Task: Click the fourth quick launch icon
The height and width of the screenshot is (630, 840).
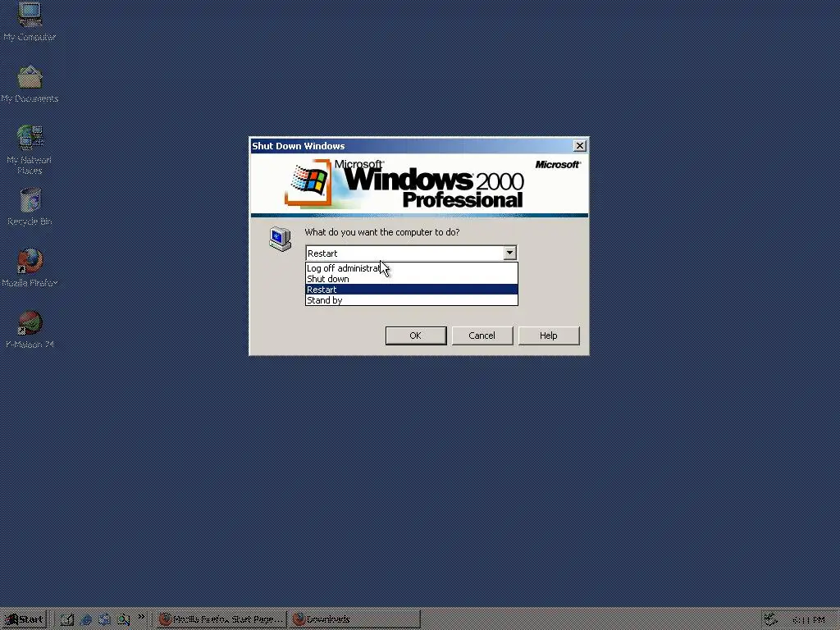Action: point(123,619)
